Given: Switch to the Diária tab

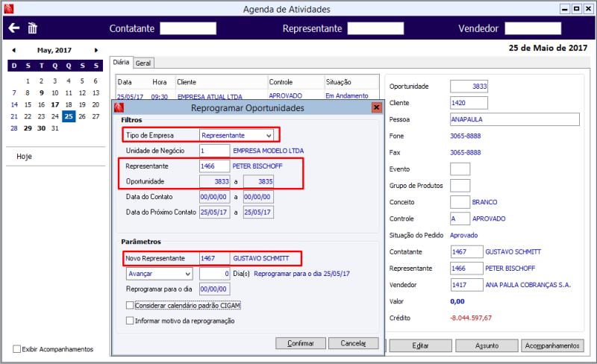Looking at the screenshot, I should pos(121,62).
